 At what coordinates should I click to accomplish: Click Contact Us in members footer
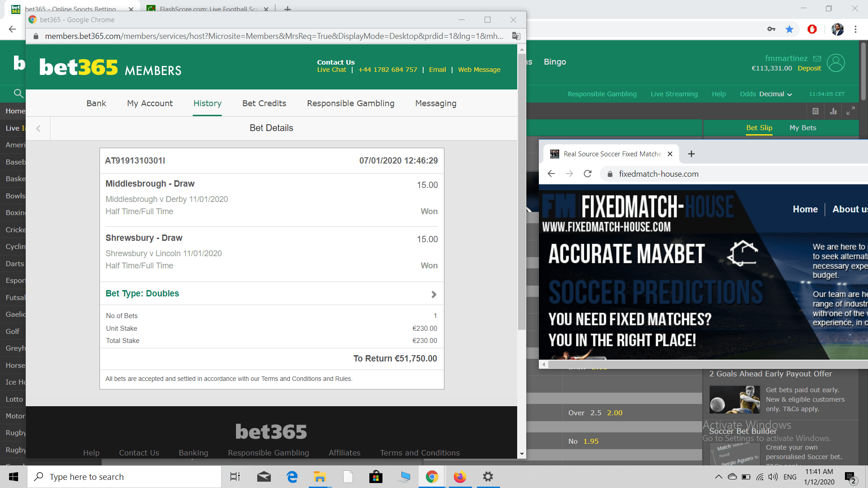[139, 453]
